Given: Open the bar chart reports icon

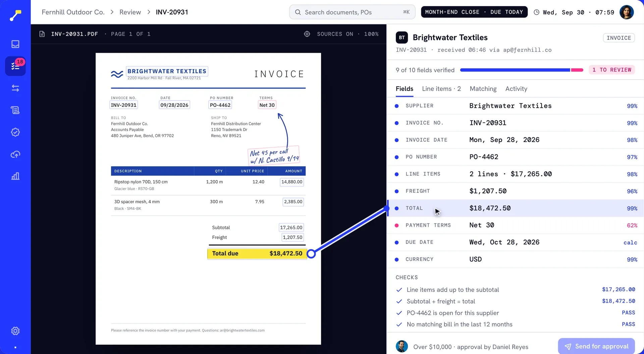Looking at the screenshot, I should [x=15, y=176].
